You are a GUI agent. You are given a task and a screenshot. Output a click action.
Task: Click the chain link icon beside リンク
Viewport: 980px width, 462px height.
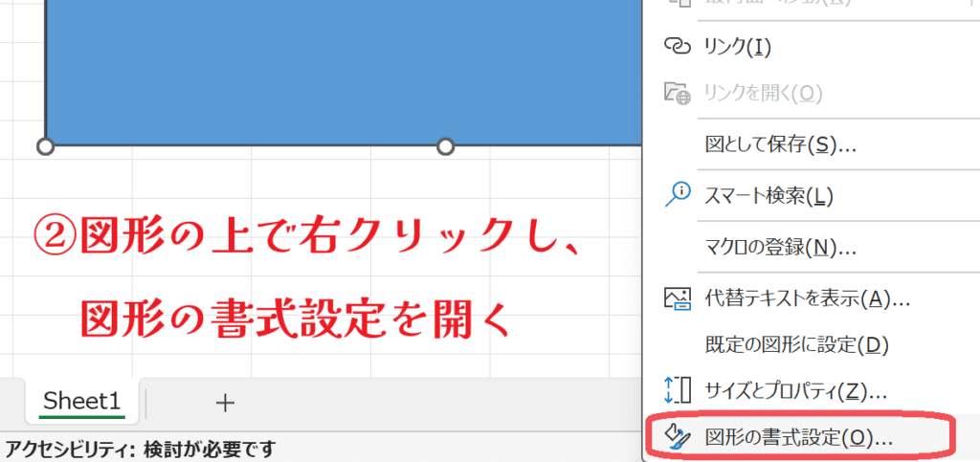pyautogui.click(x=677, y=46)
